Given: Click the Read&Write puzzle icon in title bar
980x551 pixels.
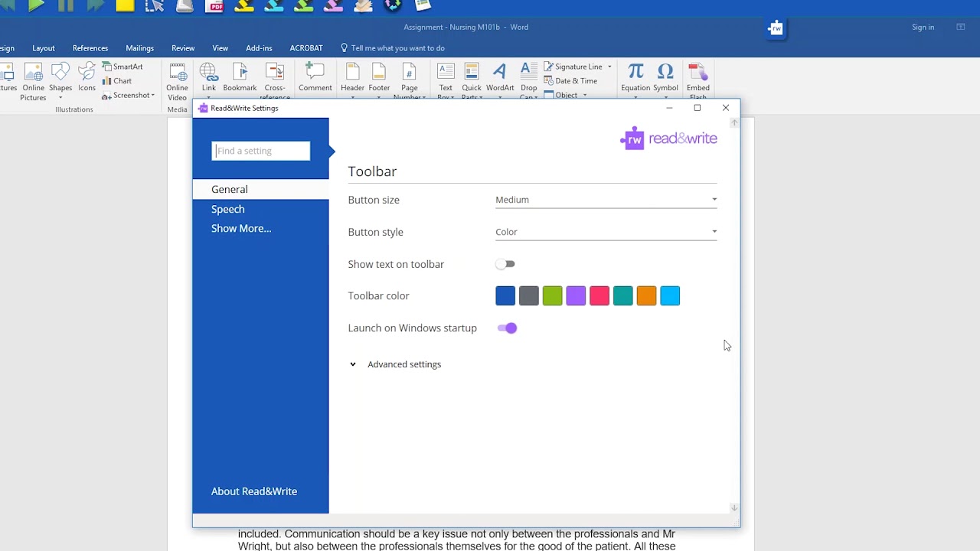Looking at the screenshot, I should [776, 28].
